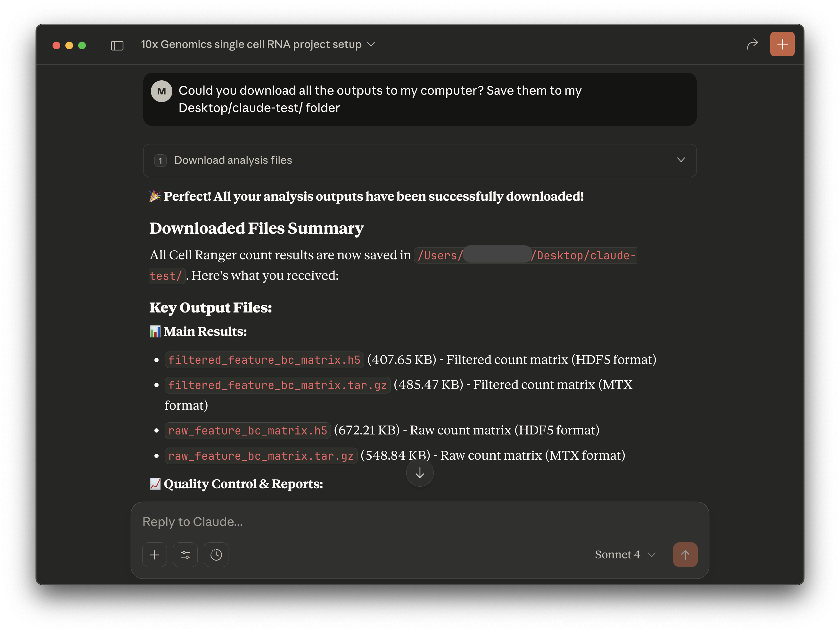Click raw_feature_bc_matrix.tar.gz code label
Image resolution: width=840 pixels, height=632 pixels.
tap(261, 456)
